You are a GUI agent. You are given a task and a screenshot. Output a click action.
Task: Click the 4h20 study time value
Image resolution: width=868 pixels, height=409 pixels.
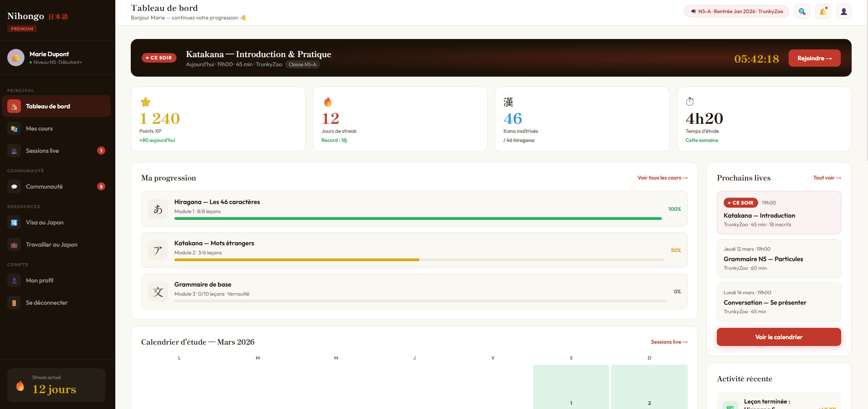(704, 118)
